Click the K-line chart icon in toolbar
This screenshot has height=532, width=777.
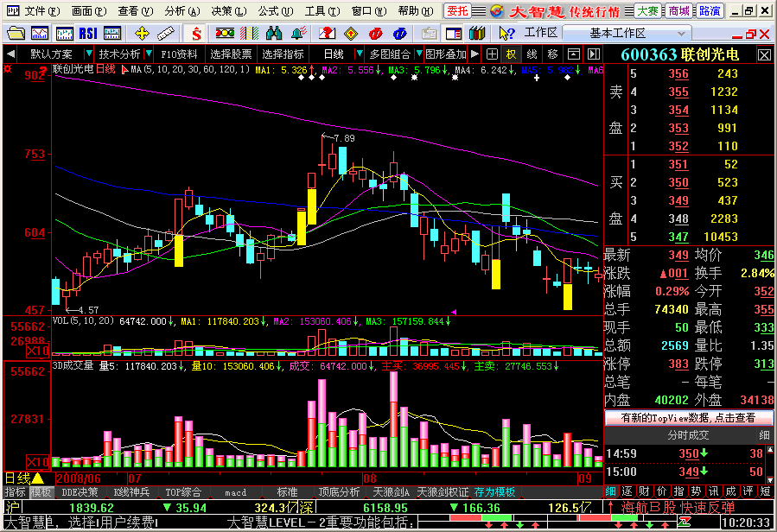click(x=65, y=33)
